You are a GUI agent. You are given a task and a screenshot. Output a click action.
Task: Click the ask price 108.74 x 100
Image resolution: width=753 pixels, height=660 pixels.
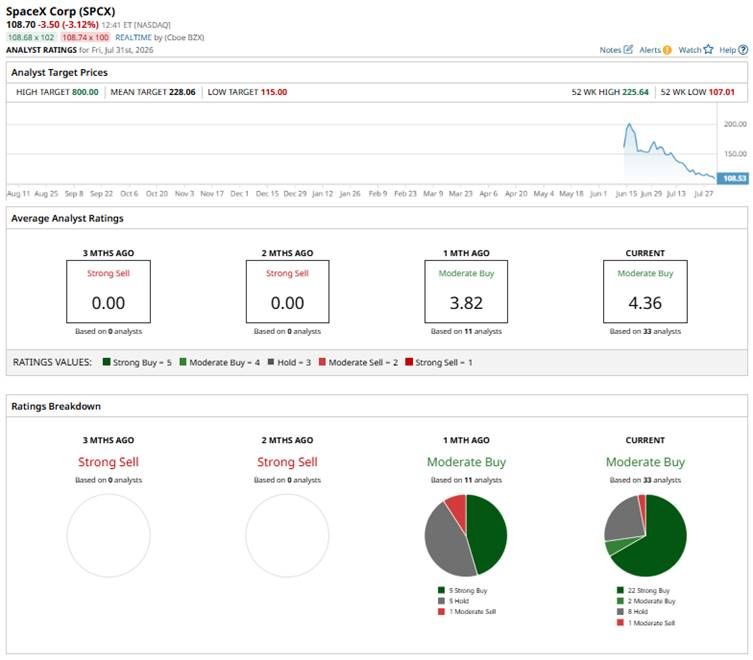85,37
